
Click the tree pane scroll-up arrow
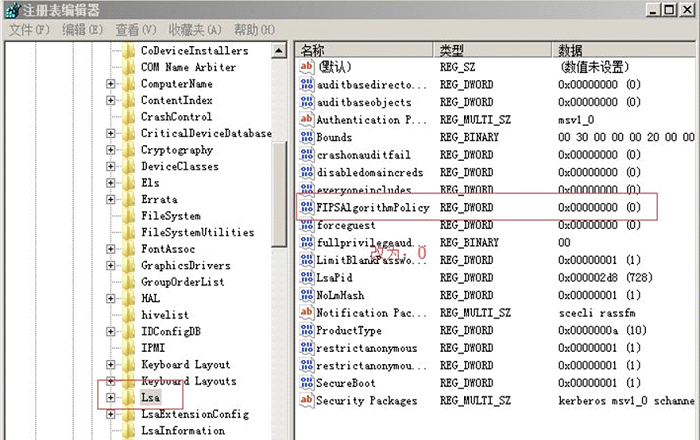coord(279,51)
